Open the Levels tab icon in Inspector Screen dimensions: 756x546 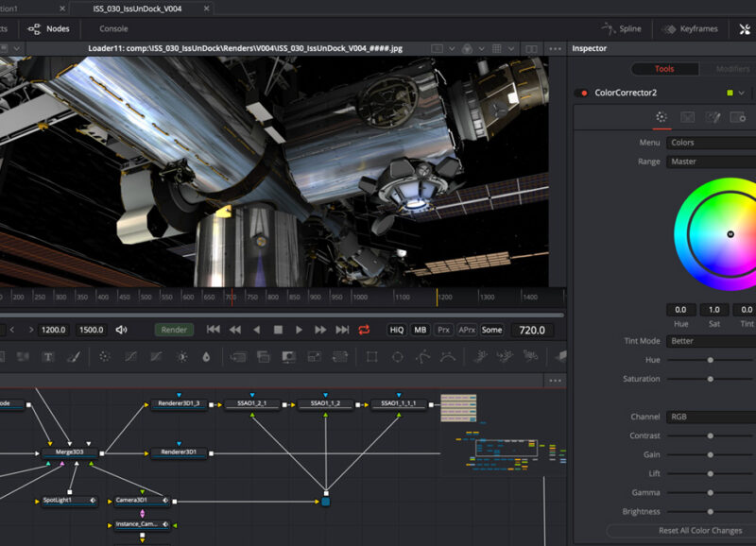pos(687,117)
